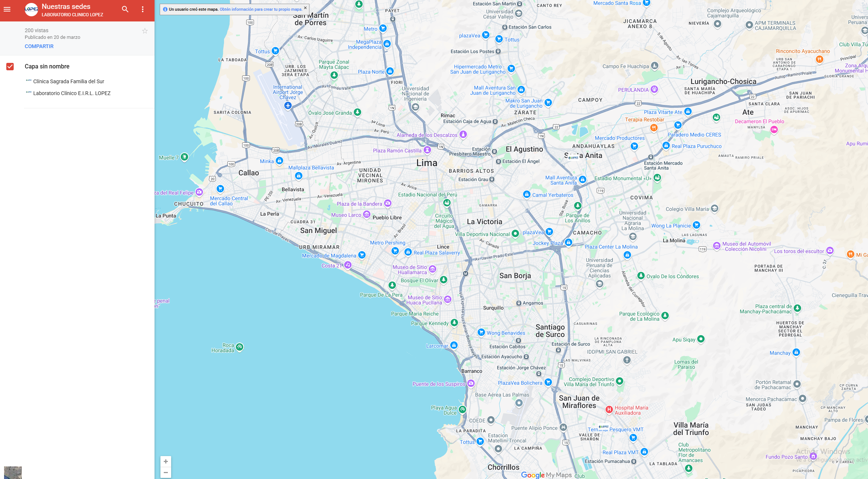Screen dimensions: 868x479
Task: Star this map with the favorite icon
Action: pos(145,31)
